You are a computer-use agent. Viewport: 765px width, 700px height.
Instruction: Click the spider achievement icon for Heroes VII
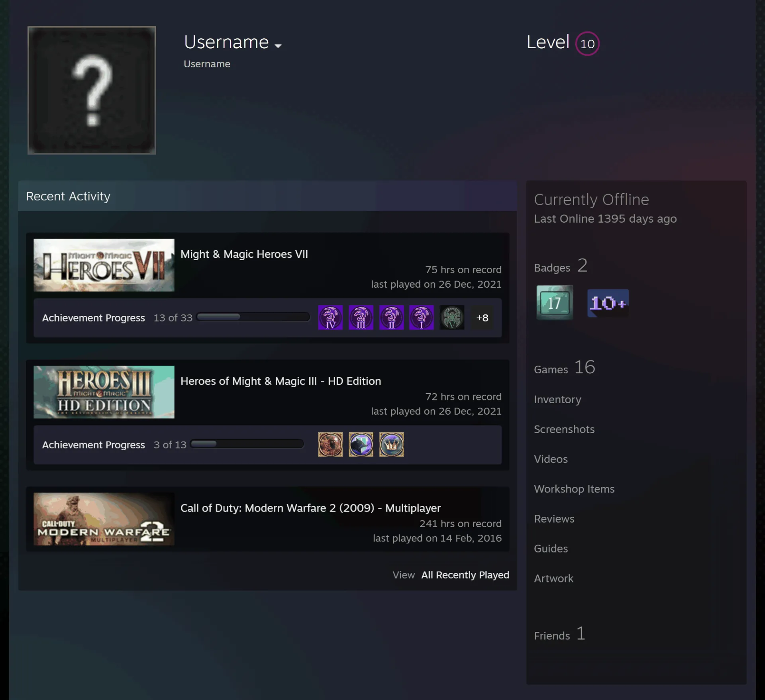click(x=452, y=318)
